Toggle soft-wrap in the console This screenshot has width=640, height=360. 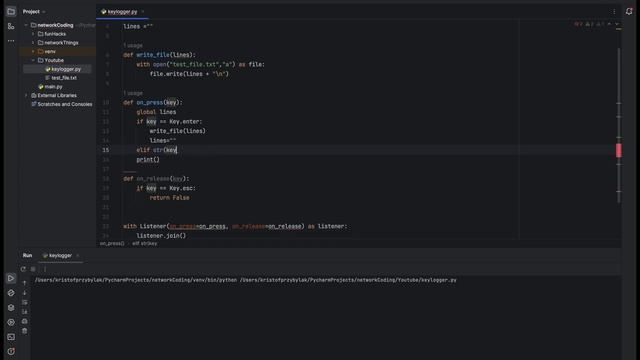24,302
